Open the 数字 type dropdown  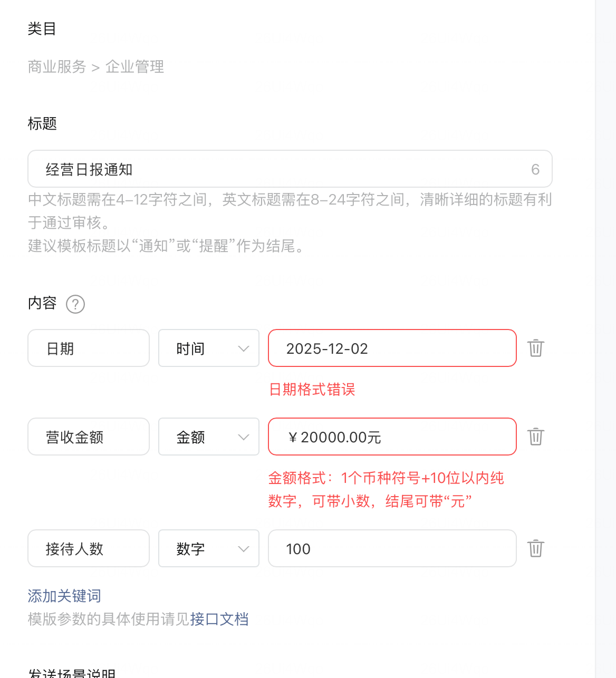tap(209, 548)
